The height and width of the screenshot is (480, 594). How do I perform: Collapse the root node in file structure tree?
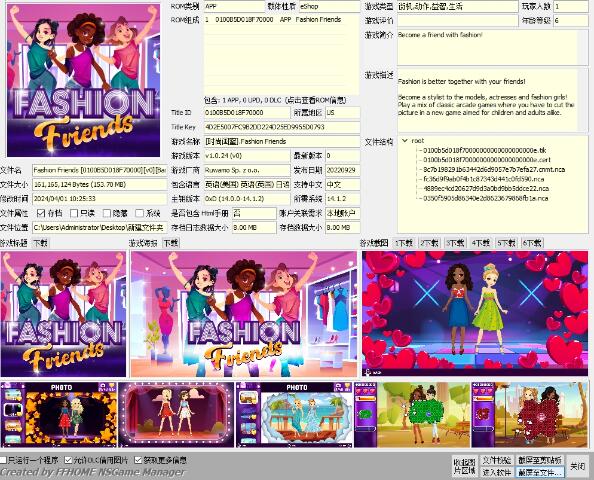point(405,141)
